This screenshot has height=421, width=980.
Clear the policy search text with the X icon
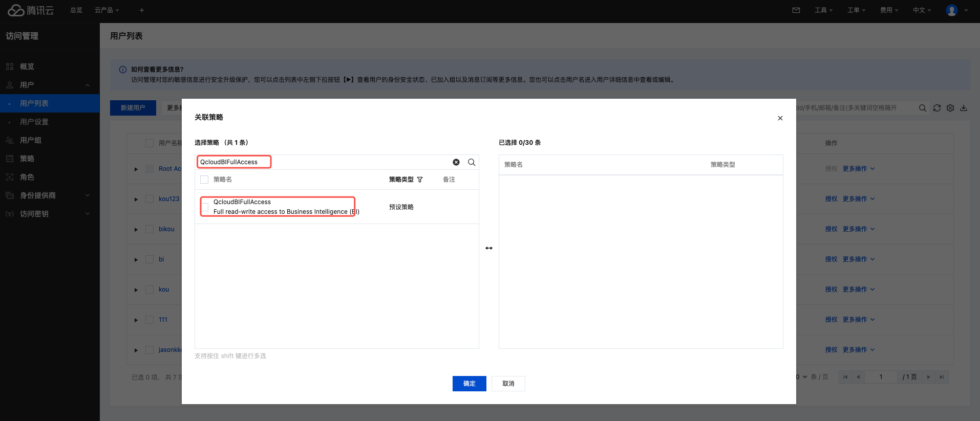(x=456, y=162)
